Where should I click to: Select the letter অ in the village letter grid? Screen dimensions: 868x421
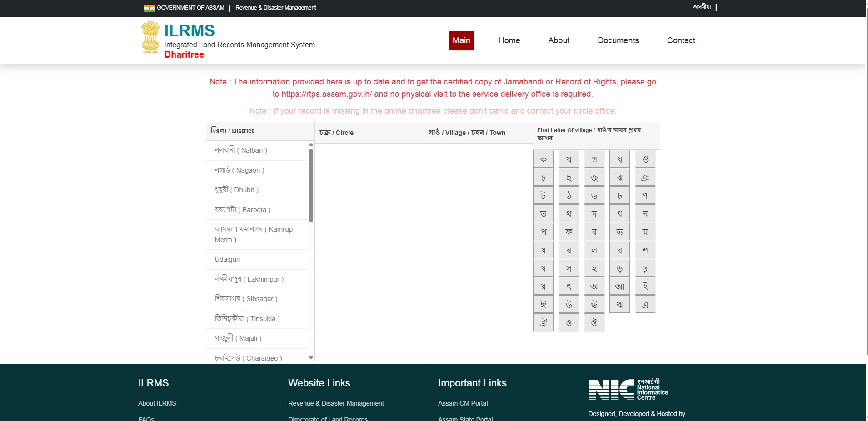coord(594,286)
